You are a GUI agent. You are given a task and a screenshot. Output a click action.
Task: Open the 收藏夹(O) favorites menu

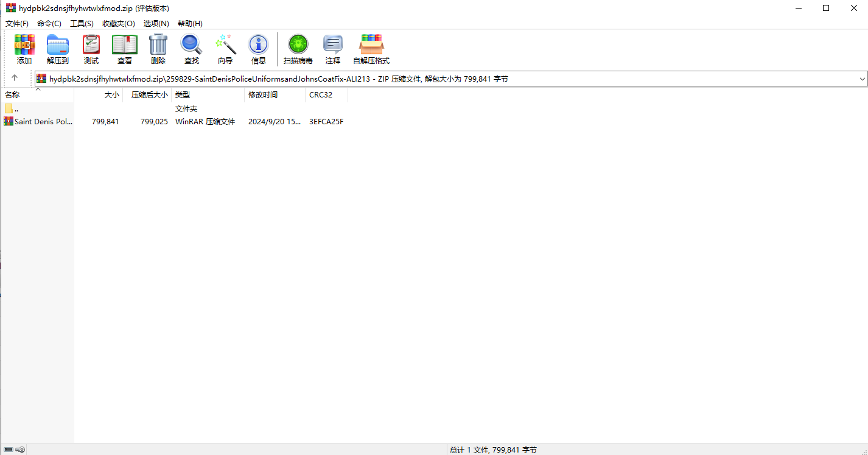coord(118,23)
